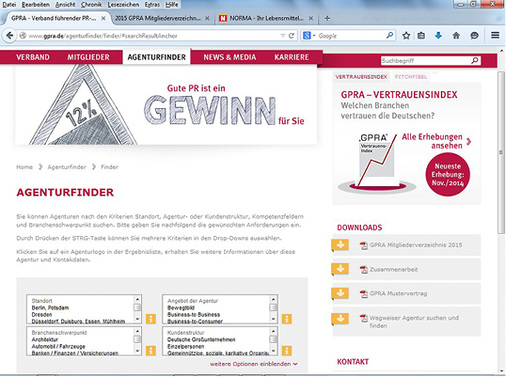
Task: Open the Hilfe menu
Action: click(172, 4)
